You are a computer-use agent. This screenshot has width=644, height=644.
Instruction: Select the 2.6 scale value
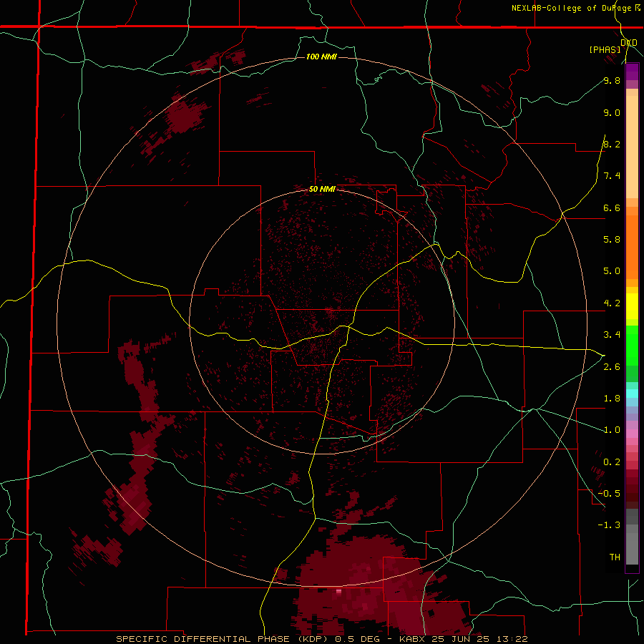(x=612, y=367)
